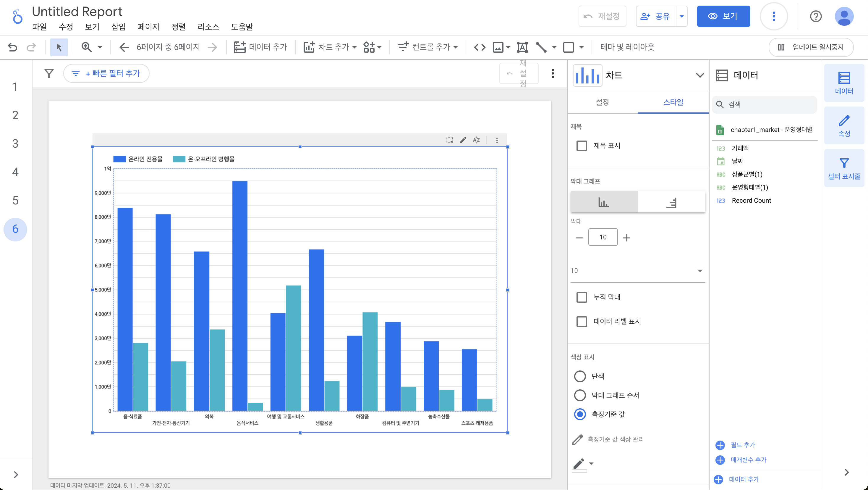The image size is (868, 490).
Task: Select the horizontal bar chart orientation icon
Action: [671, 202]
